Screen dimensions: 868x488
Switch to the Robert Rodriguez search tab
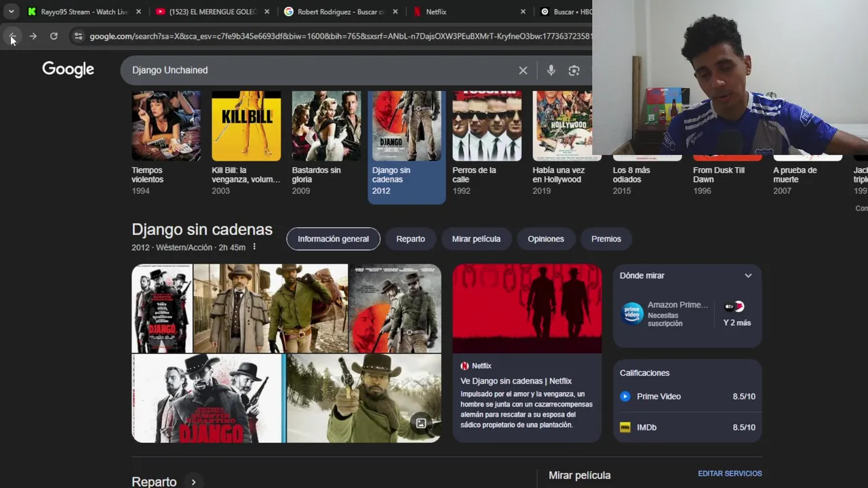tap(340, 12)
